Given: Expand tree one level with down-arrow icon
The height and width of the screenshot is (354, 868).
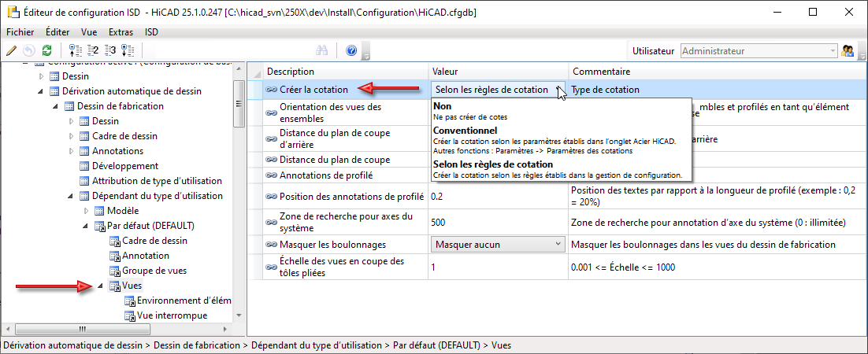Looking at the screenshot, I should (128, 51).
